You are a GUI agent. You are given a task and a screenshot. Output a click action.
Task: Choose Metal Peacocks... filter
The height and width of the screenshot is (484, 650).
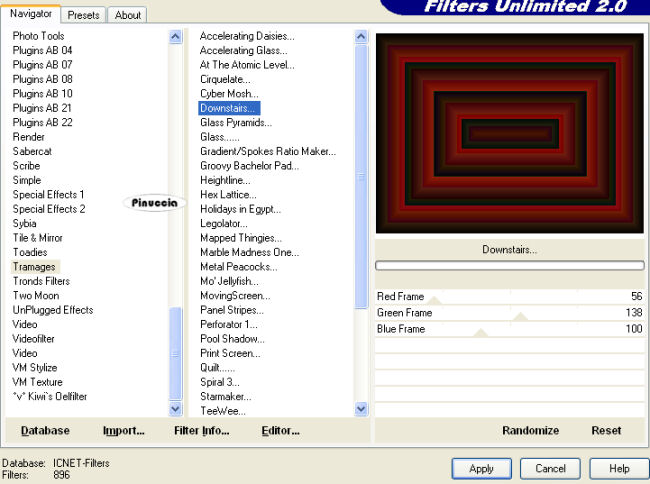point(239,267)
